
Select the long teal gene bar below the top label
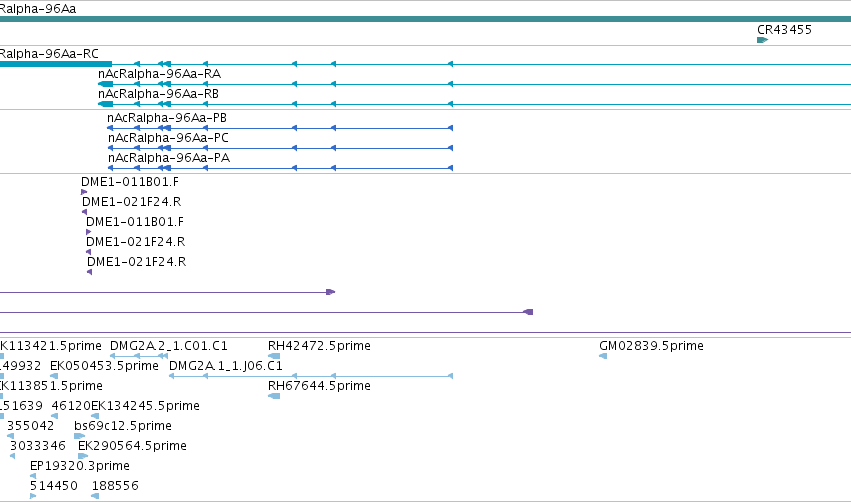426,19
